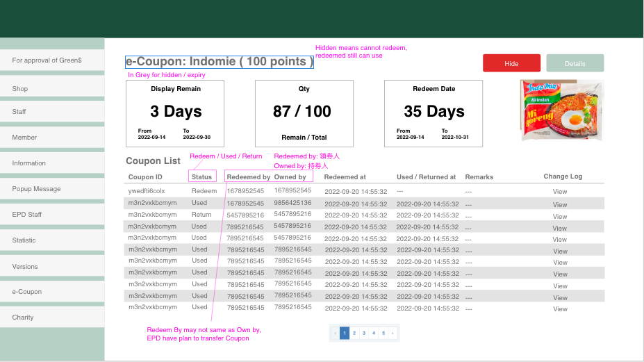Select For approval of Green$ menu
Viewport: 644px width, 362px height.
click(52, 60)
